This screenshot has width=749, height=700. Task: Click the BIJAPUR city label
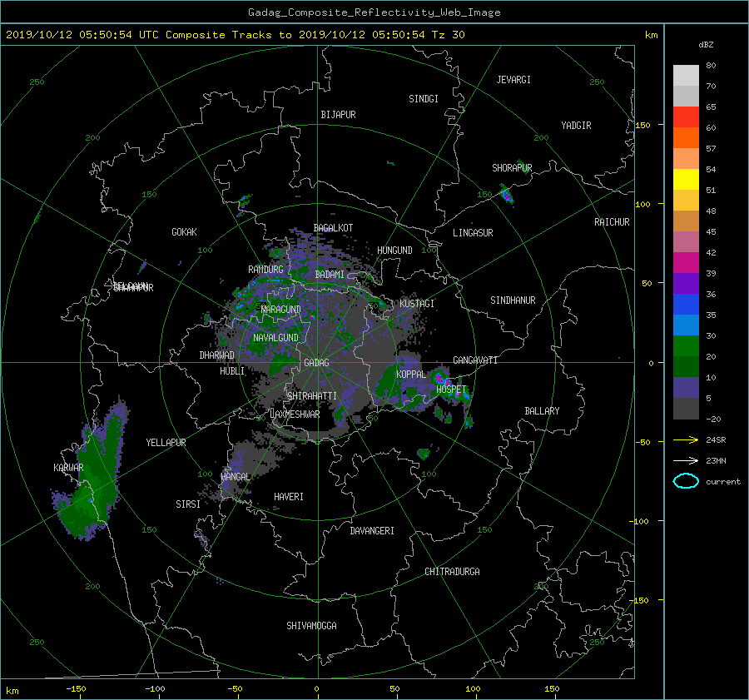[x=338, y=115]
